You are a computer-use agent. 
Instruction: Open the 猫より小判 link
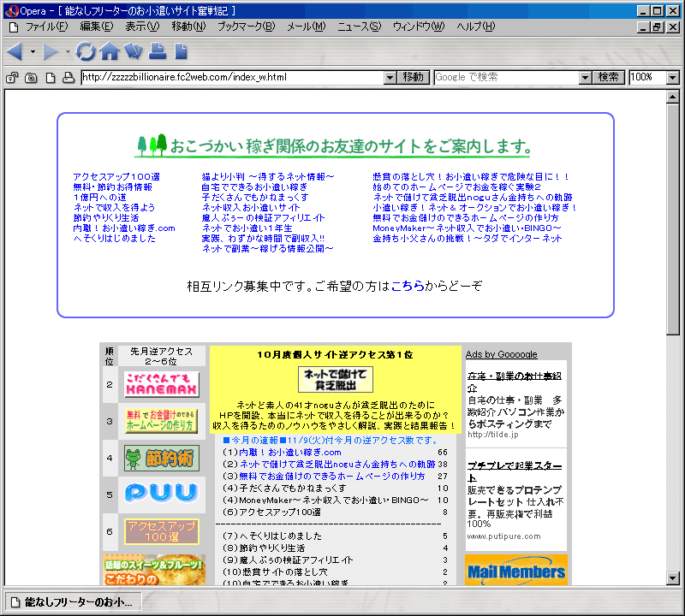pyautogui.click(x=268, y=177)
